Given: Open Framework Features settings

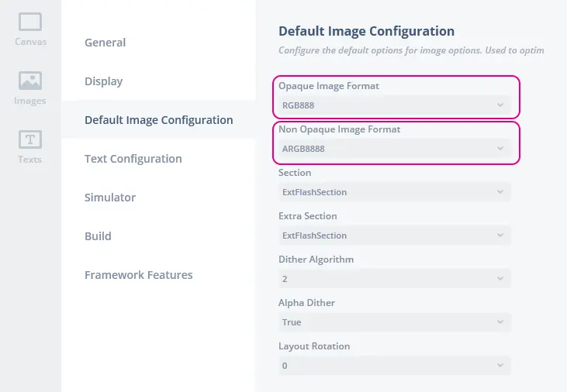Looking at the screenshot, I should 138,275.
